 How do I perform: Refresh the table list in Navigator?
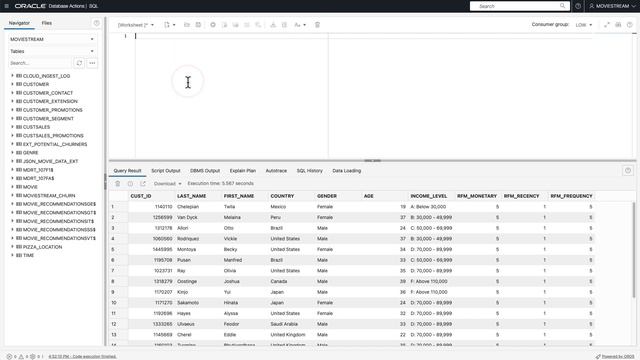[x=79, y=63]
